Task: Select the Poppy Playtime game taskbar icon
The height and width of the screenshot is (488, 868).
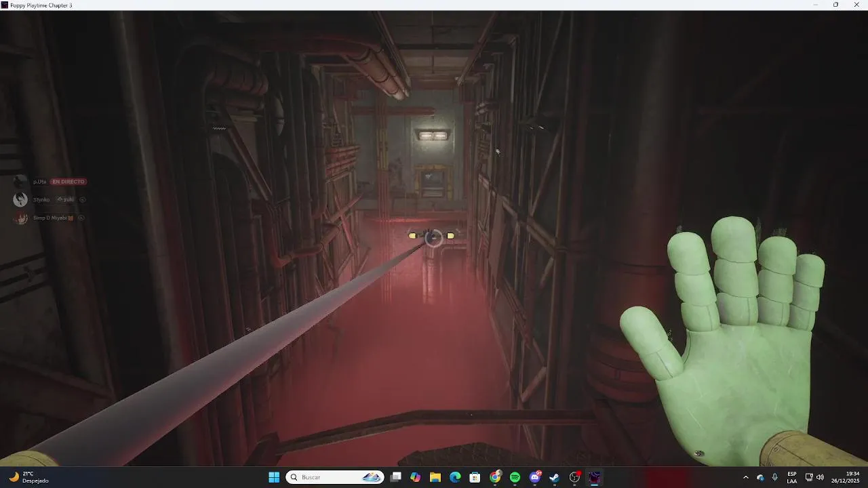Action: (595, 477)
